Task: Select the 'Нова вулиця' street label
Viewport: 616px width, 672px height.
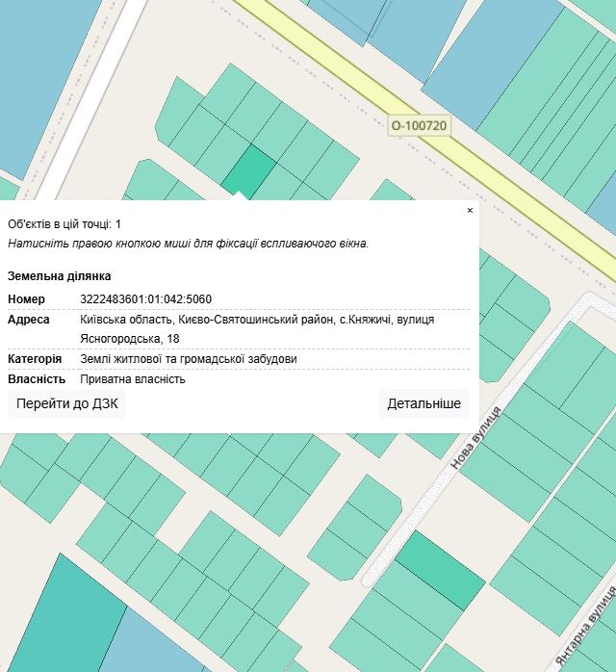Action: point(477,438)
